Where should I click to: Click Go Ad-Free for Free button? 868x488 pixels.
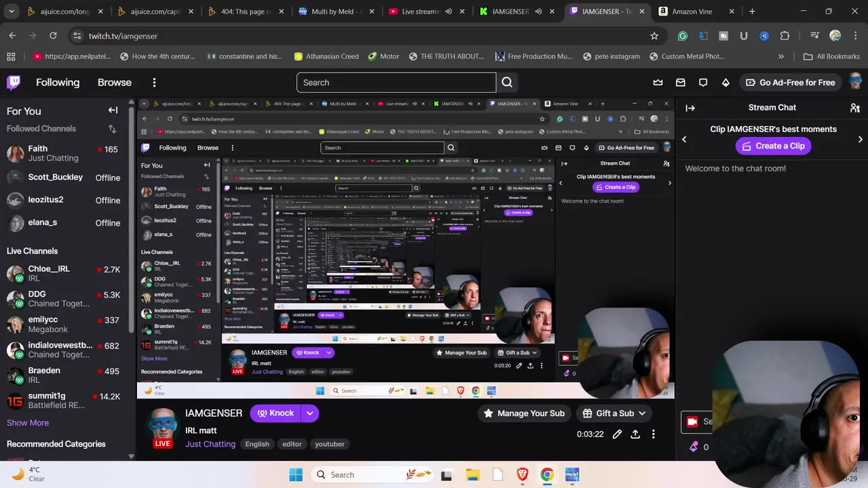pyautogui.click(x=791, y=83)
